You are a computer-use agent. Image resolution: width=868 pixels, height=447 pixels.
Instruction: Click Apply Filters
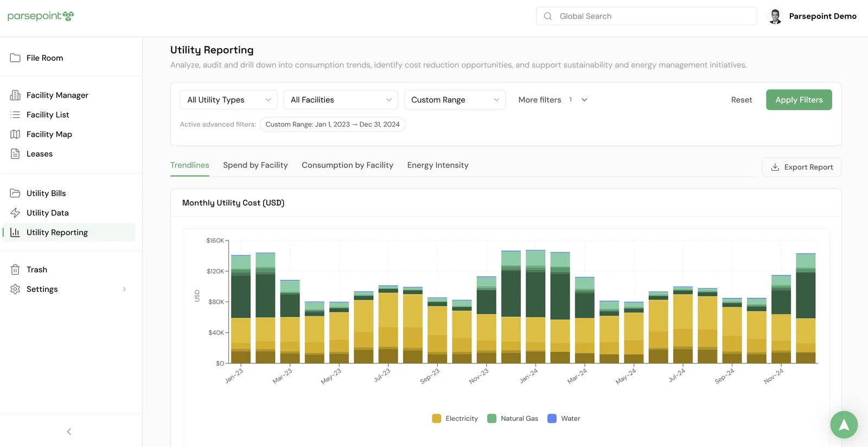point(799,100)
